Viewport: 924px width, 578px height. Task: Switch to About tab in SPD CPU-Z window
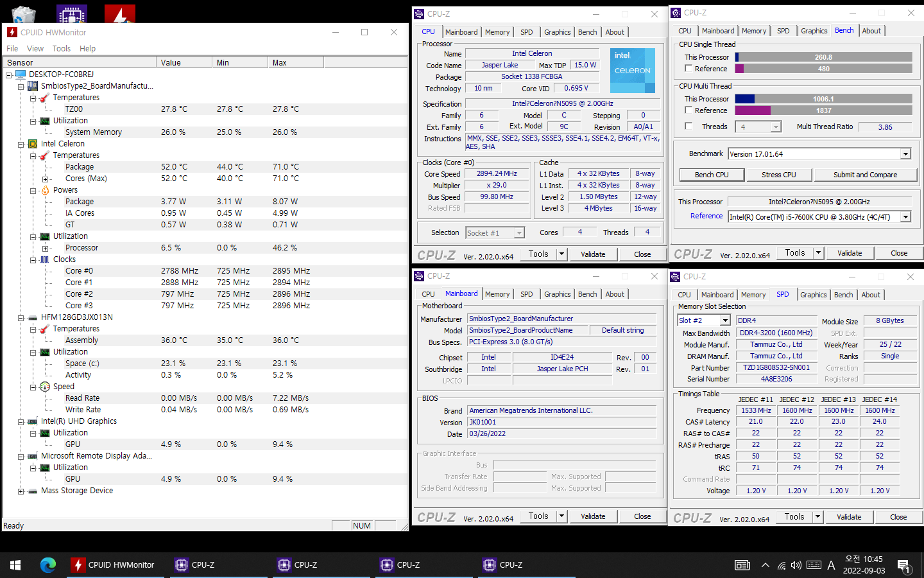[x=871, y=295]
